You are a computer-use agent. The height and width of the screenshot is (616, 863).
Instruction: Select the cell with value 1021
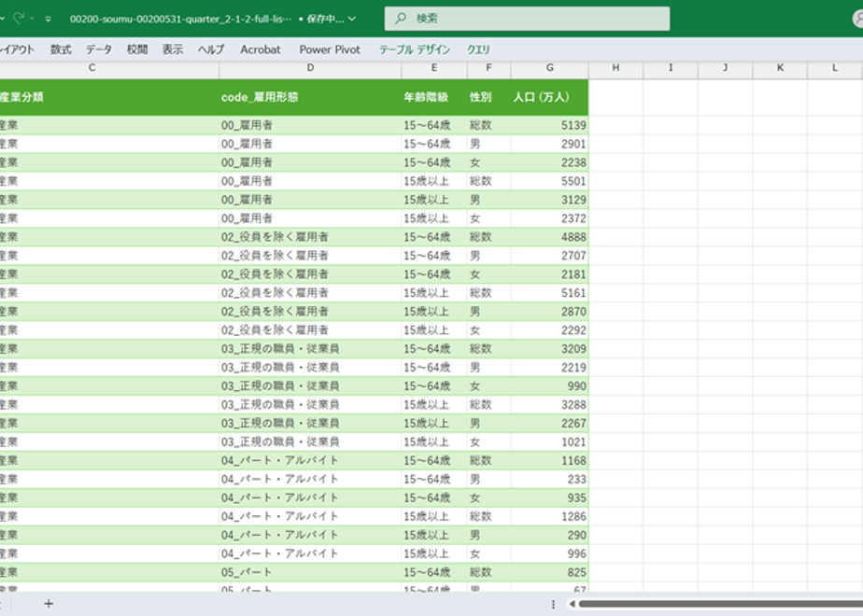click(x=550, y=441)
